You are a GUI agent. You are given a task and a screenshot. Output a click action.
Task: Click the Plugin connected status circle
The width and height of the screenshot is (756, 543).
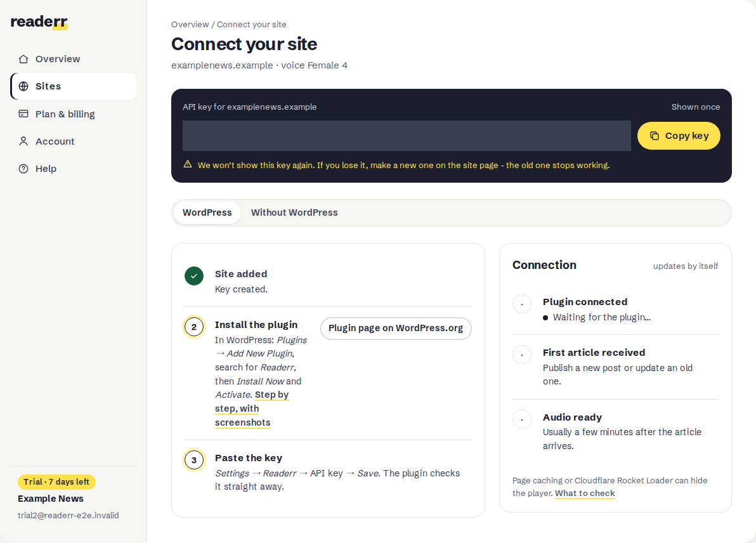pos(522,304)
